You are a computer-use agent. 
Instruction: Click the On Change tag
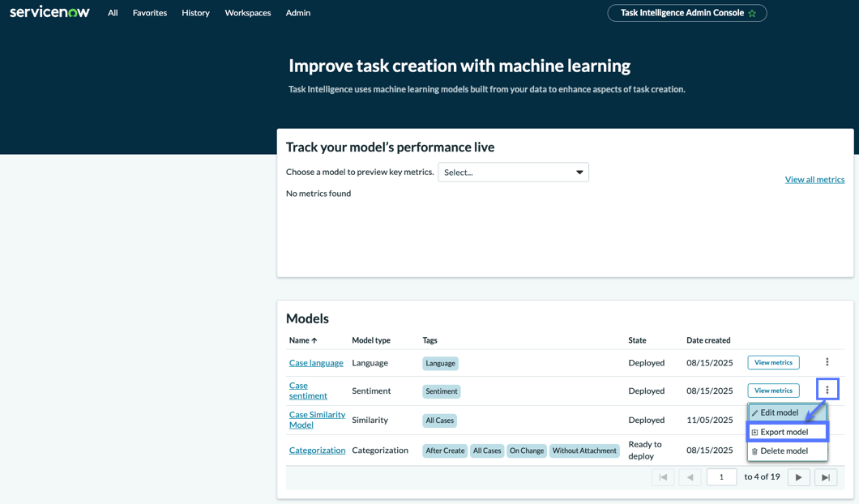tap(527, 451)
